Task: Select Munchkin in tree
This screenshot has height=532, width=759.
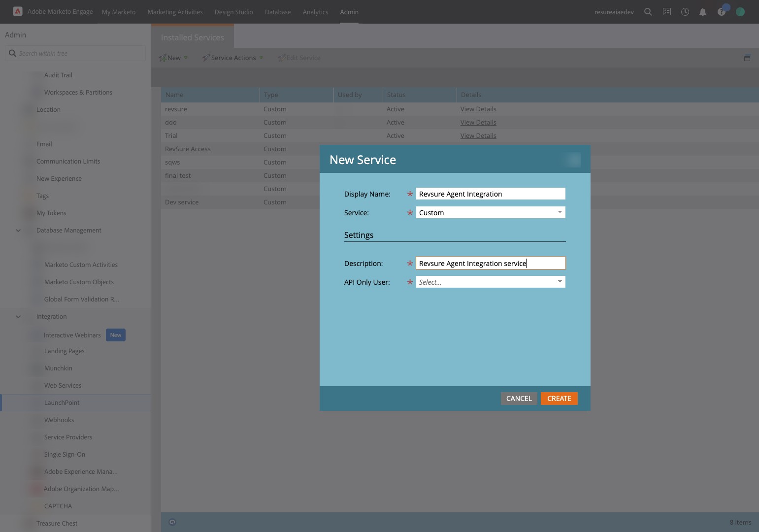Action: tap(58, 368)
